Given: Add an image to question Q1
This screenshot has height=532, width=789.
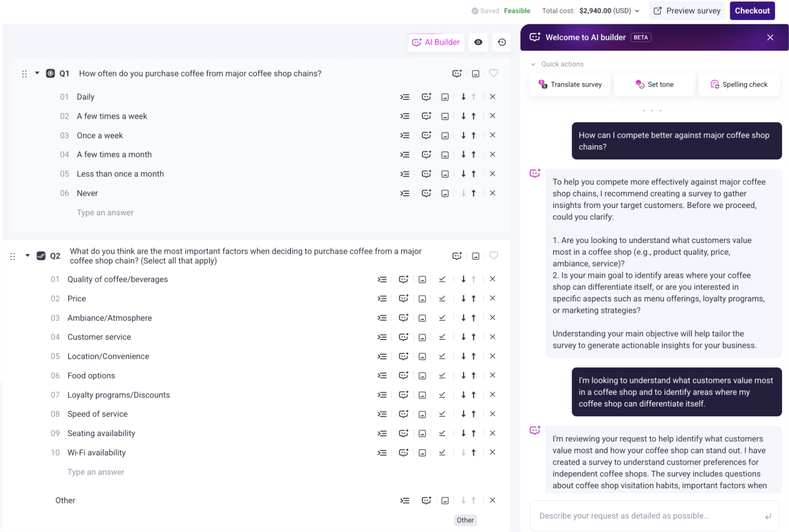Looking at the screenshot, I should (475, 73).
